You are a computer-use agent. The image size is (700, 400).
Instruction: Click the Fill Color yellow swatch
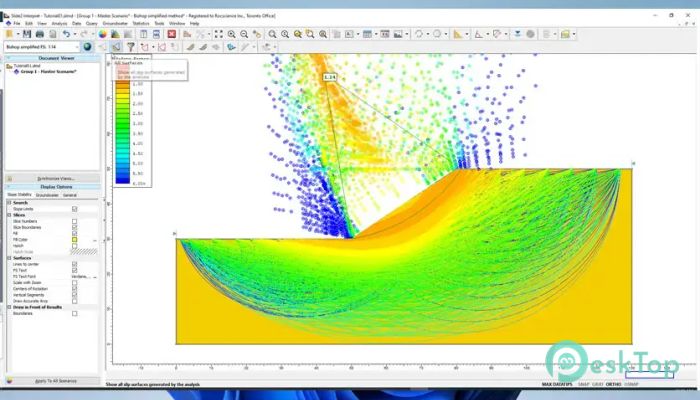(x=75, y=240)
